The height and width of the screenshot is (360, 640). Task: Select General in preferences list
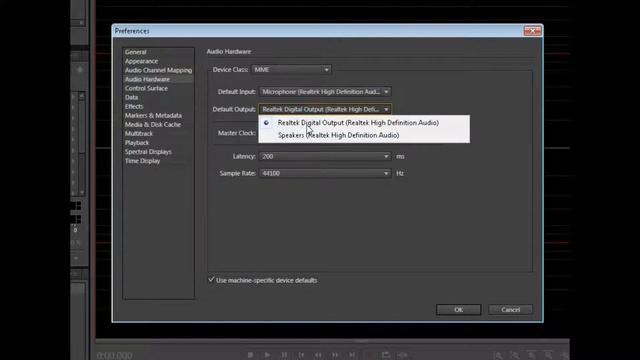coord(136,52)
